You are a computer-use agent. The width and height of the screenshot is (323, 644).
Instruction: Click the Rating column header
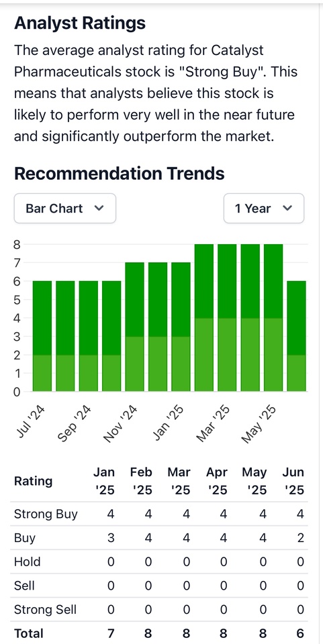(x=34, y=481)
